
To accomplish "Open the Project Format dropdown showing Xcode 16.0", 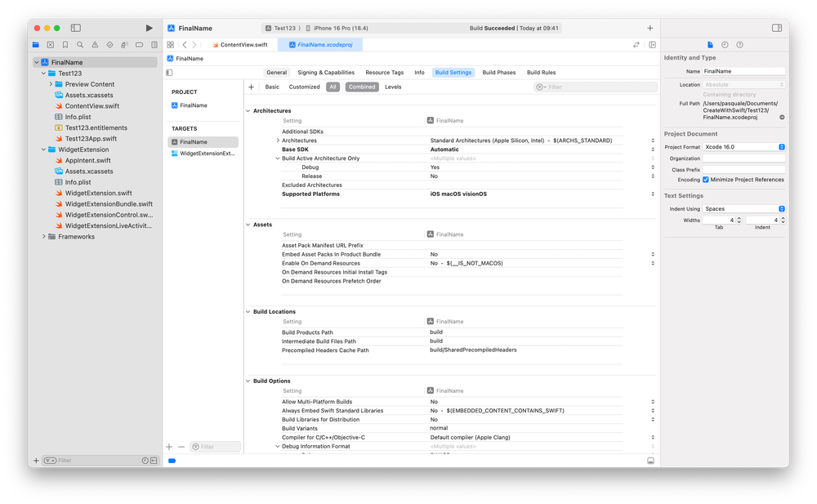I will coord(743,146).
